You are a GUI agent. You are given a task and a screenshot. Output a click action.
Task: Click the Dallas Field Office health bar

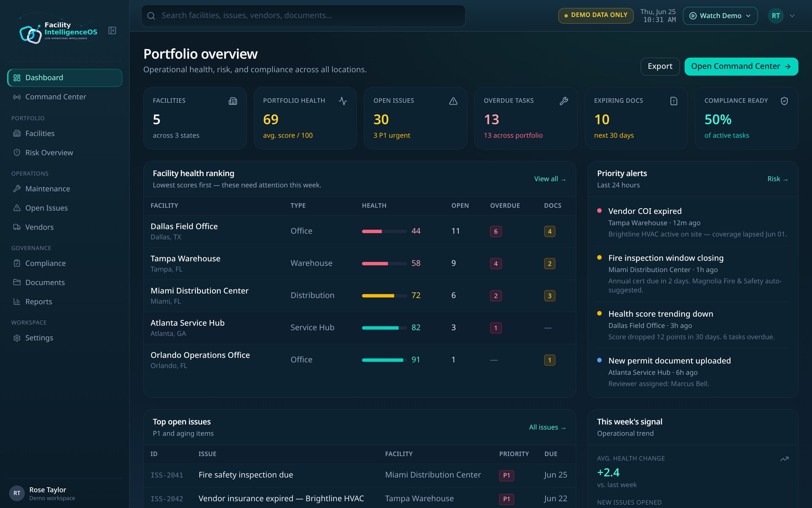click(384, 231)
